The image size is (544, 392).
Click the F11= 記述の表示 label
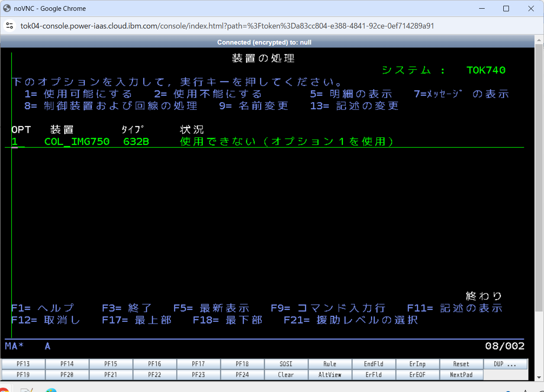point(455,308)
